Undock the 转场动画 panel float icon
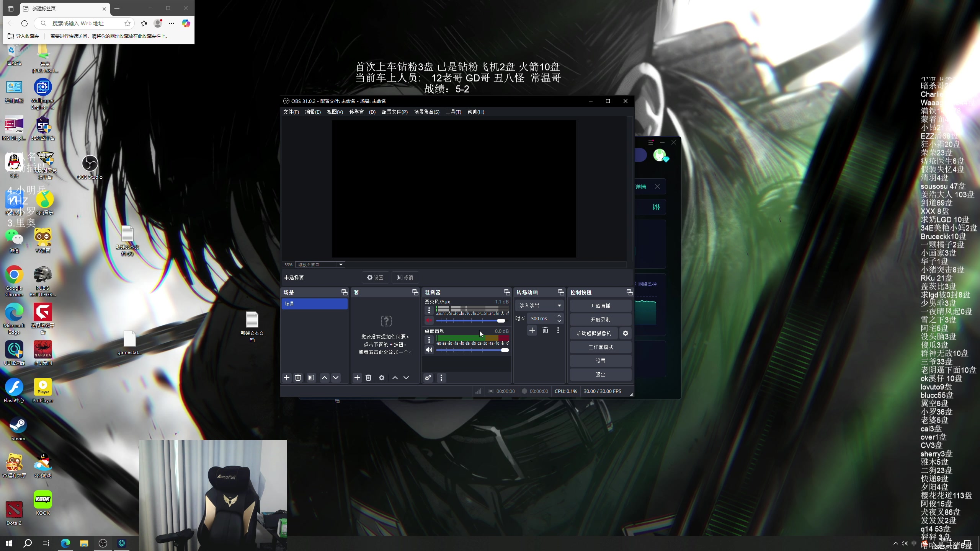Screen dimensions: 980x551 point(561,292)
